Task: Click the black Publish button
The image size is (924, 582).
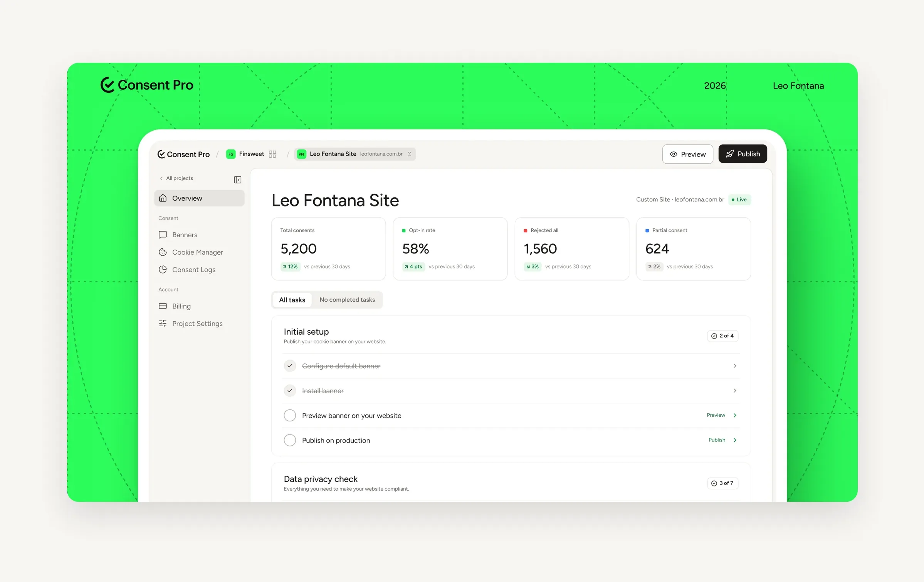Action: point(743,154)
